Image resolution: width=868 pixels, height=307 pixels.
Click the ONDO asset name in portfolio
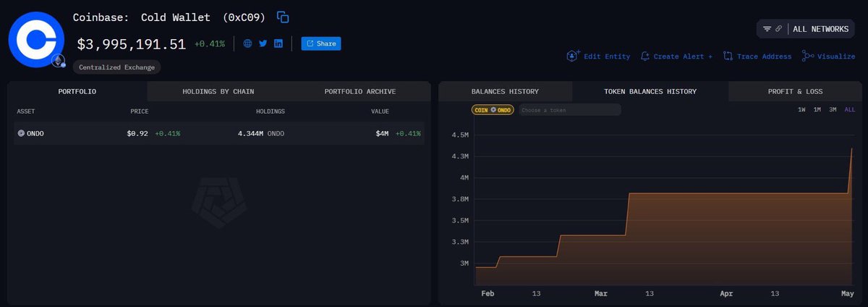(x=35, y=133)
